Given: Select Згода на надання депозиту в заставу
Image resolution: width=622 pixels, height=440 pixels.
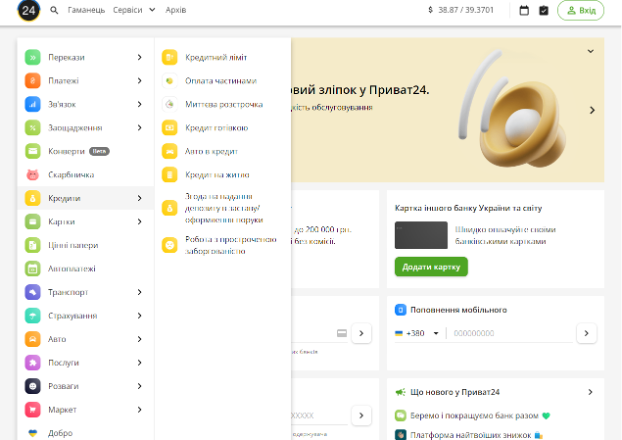Looking at the screenshot, I should (x=224, y=208).
